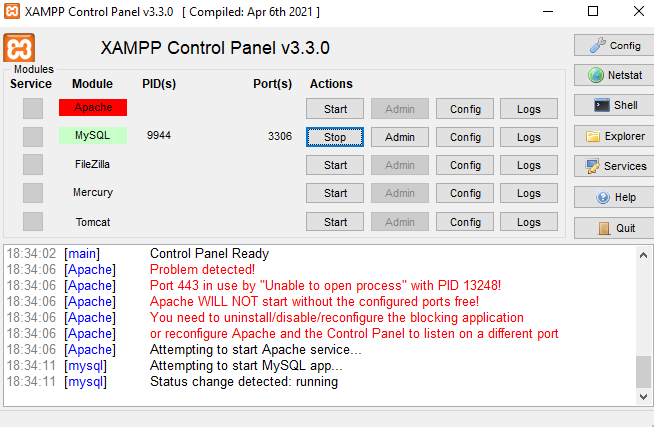Open Config with the wrench icon

[x=613, y=45]
